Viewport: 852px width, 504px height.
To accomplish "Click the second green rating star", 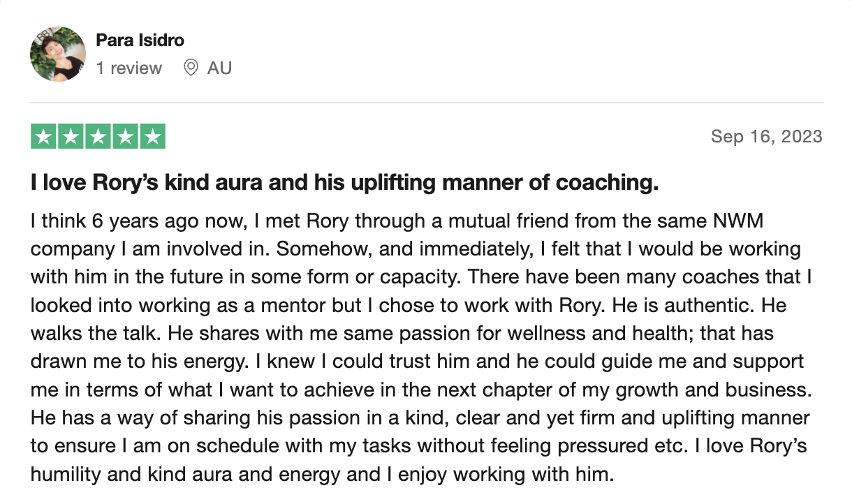I will pos(71,136).
